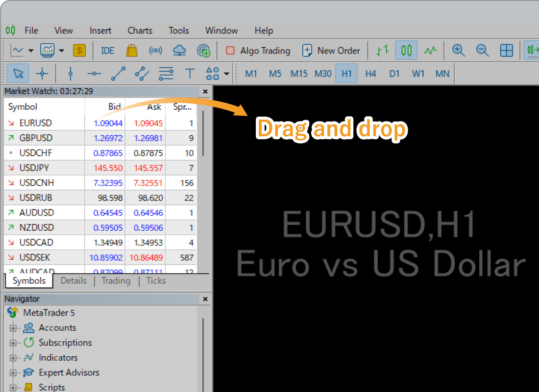Zoom in on the chart
This screenshot has width=539, height=392.
point(459,50)
